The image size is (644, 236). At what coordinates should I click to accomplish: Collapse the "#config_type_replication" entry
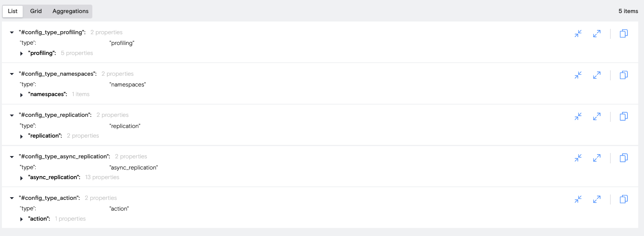point(12,115)
